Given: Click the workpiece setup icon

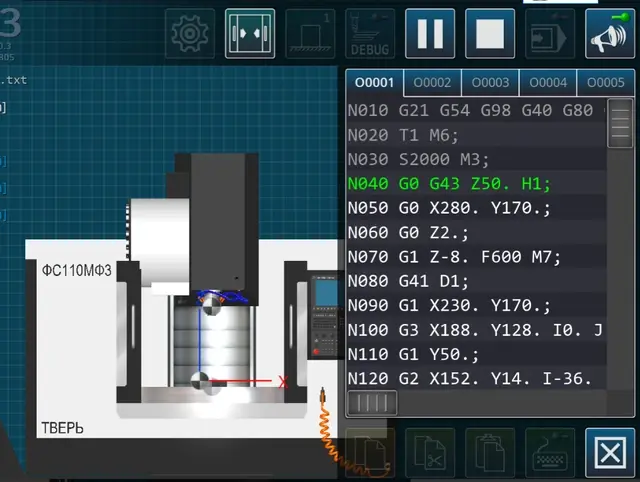Looking at the screenshot, I should pyautogui.click(x=311, y=34).
